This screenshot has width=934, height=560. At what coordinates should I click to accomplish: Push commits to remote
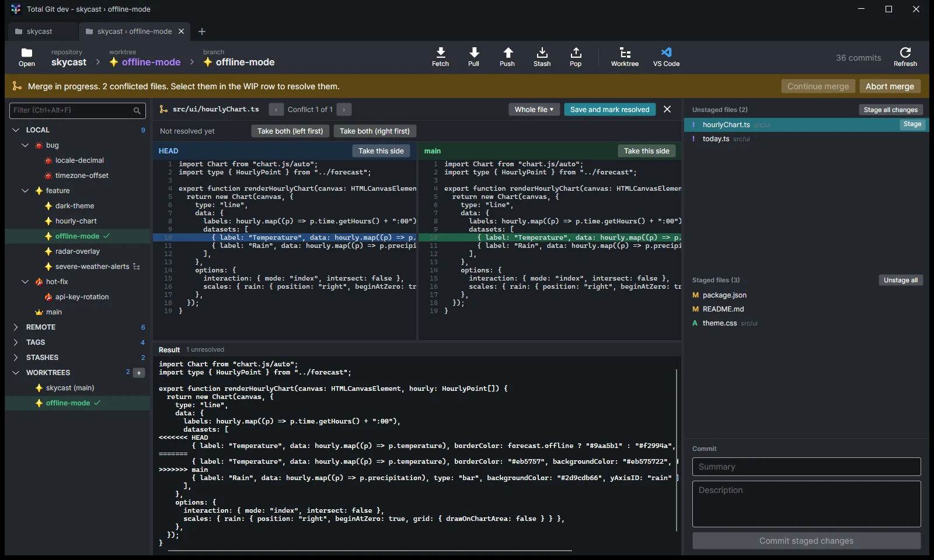click(x=507, y=57)
